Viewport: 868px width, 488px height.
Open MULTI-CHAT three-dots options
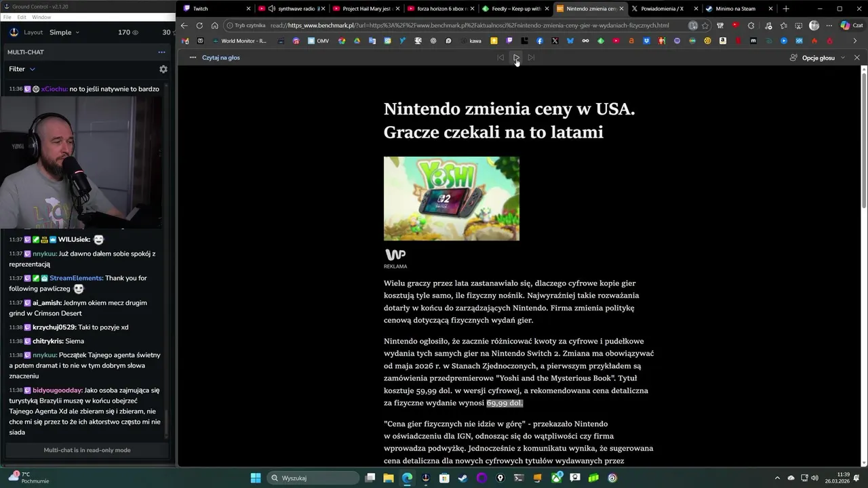(161, 52)
